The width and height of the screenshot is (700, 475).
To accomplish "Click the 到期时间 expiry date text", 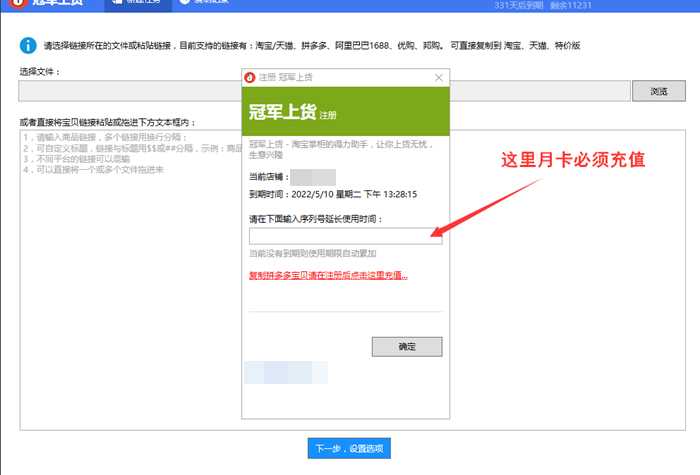I will [333, 194].
